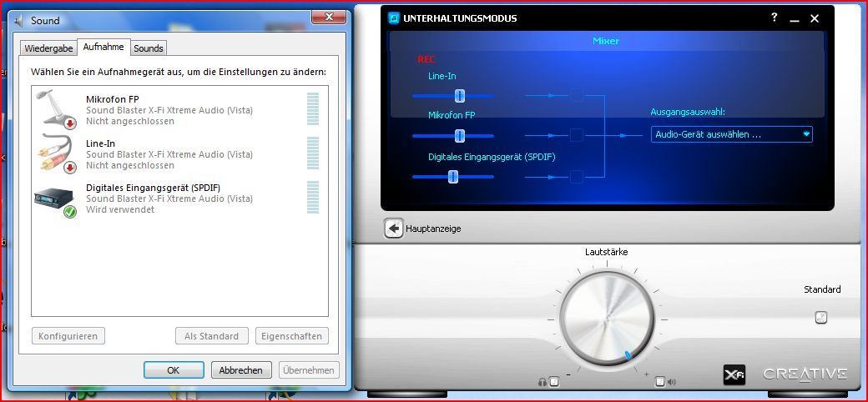Viewport: 868px width, 402px height.
Task: Click the X-Fi logo button
Action: pyautogui.click(x=734, y=375)
